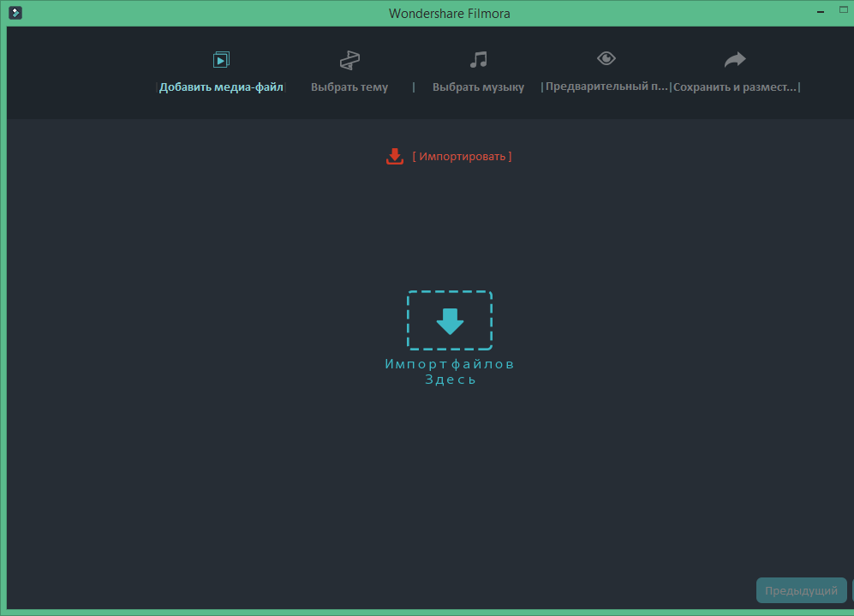This screenshot has height=616, width=854.
Task: Click the Предыдущий button
Action: [x=800, y=590]
